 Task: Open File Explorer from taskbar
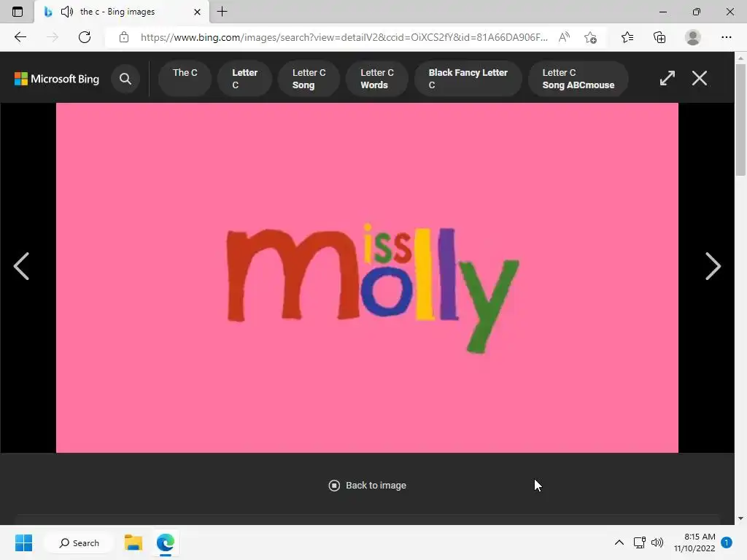pyautogui.click(x=133, y=542)
